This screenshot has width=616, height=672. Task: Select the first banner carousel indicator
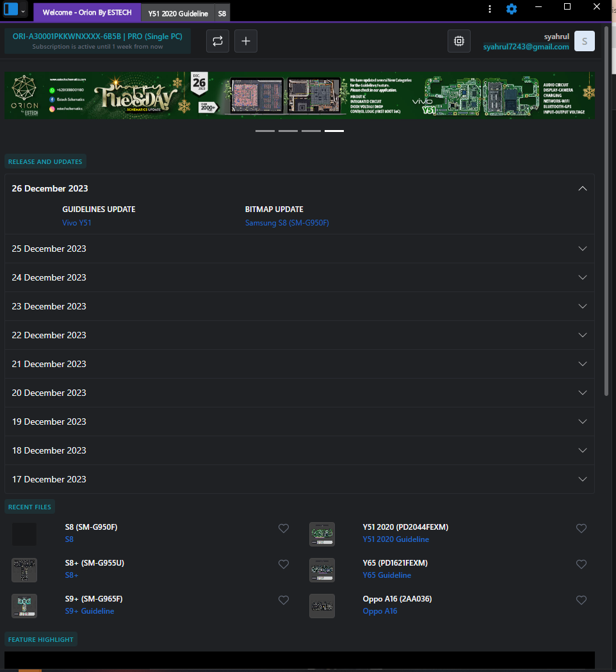pyautogui.click(x=265, y=131)
